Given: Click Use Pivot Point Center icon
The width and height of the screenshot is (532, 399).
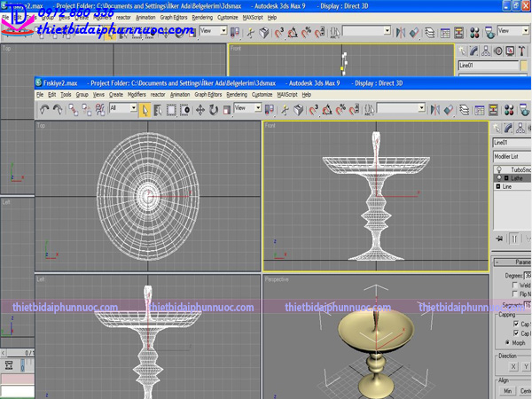Looking at the screenshot, I should coord(270,110).
